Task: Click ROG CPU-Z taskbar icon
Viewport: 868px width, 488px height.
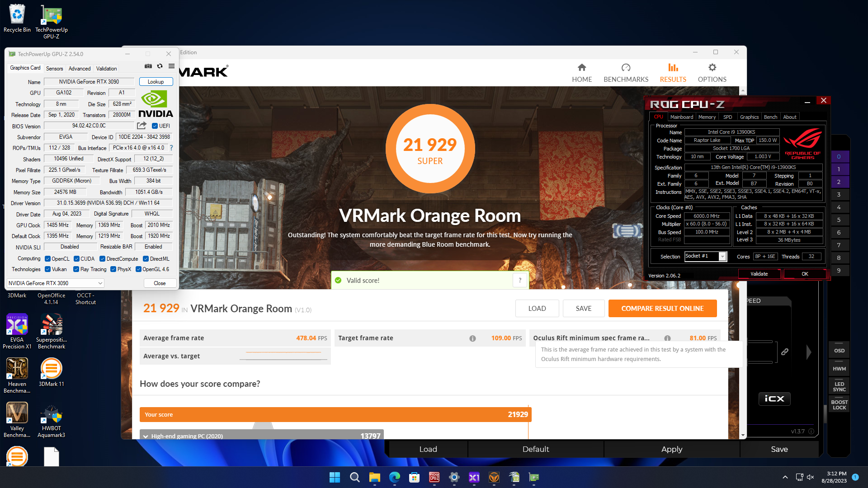Action: (x=434, y=477)
